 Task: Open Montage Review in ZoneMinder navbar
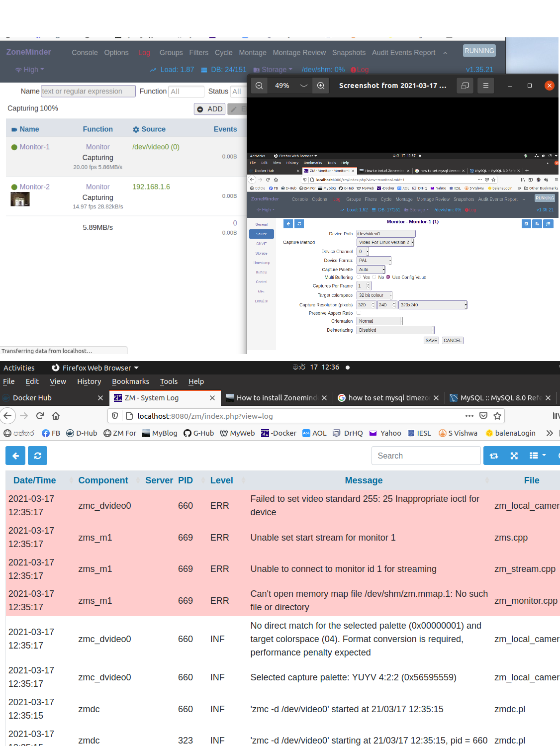point(299,53)
